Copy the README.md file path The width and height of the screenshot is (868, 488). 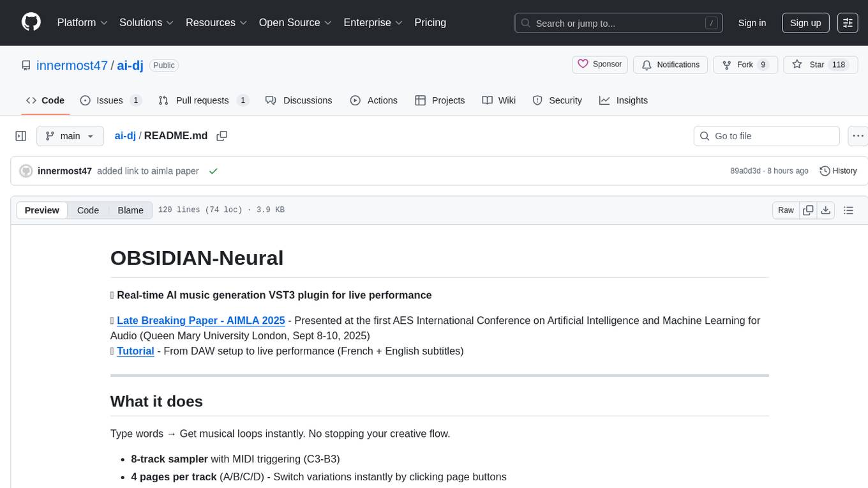point(222,136)
